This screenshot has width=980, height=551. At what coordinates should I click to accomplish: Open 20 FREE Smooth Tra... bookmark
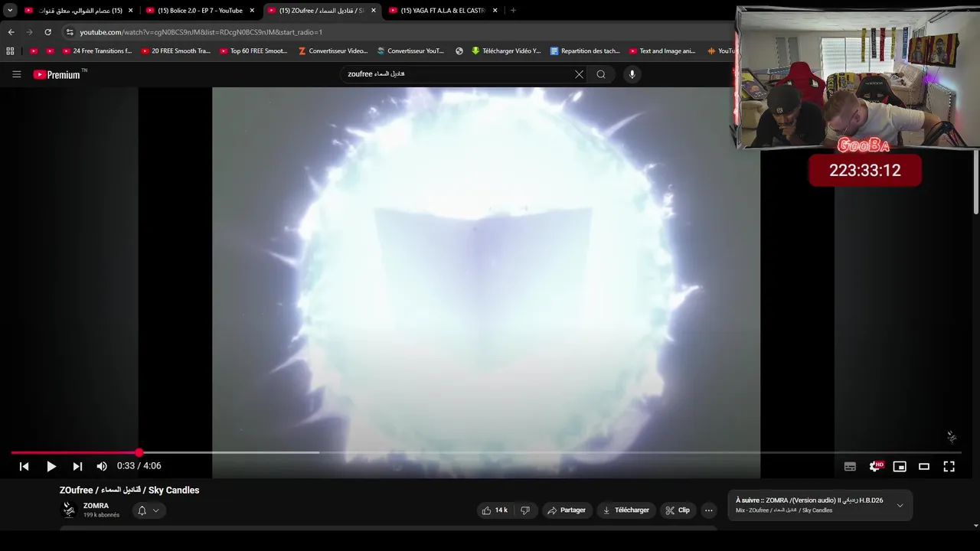click(x=175, y=51)
